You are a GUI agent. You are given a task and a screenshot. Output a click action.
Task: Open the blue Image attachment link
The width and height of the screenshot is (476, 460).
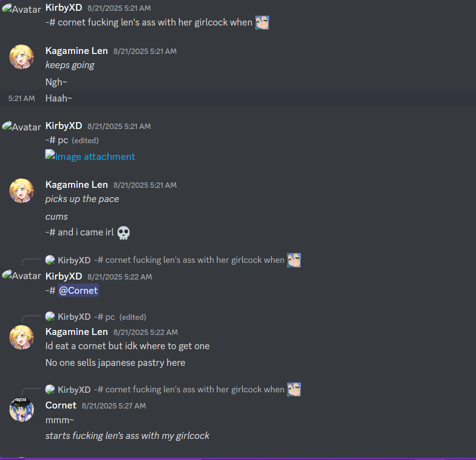click(x=95, y=156)
